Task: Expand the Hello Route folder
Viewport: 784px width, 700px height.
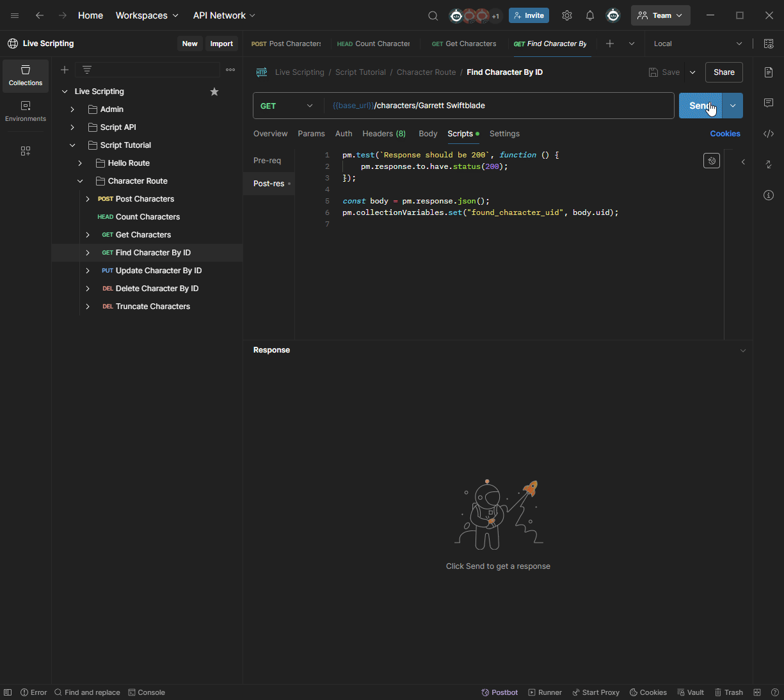Action: click(80, 163)
